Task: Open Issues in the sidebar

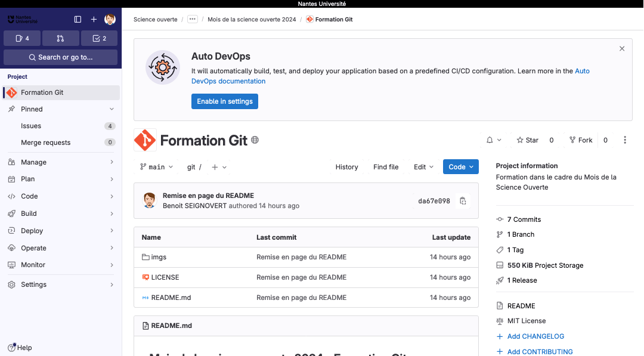Action: pyautogui.click(x=61, y=126)
